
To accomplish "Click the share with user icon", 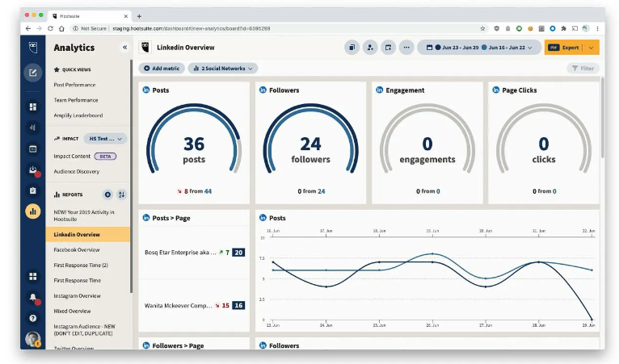I will click(x=370, y=48).
